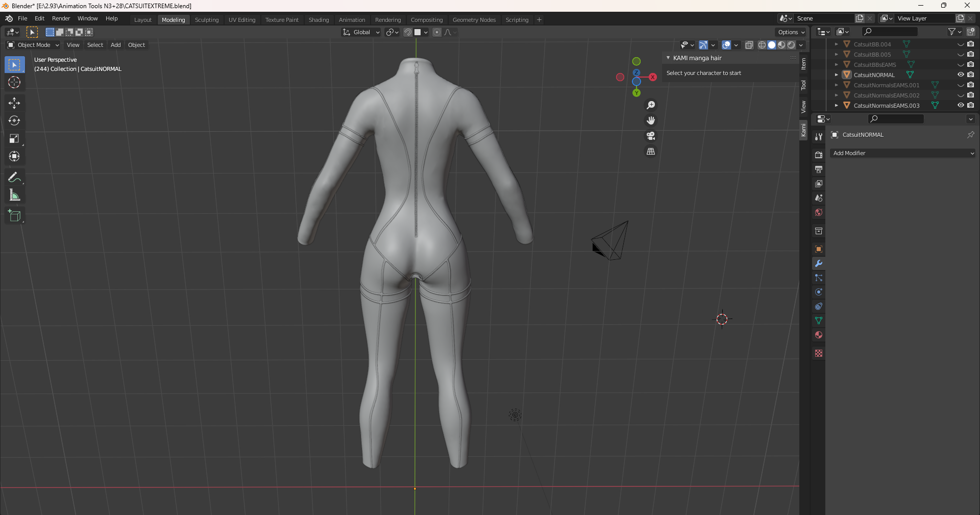Open the Output properties printer icon
Viewport: 980px width, 515px height.
pyautogui.click(x=819, y=169)
